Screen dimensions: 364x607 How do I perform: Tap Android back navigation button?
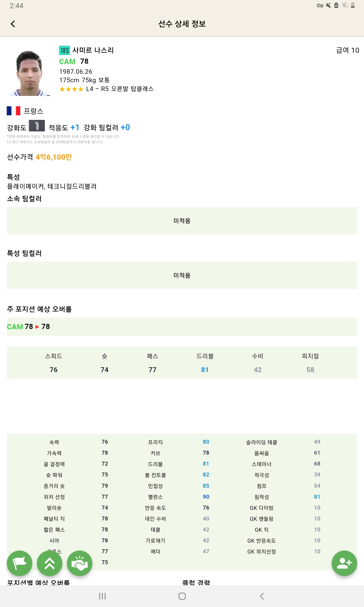click(262, 596)
